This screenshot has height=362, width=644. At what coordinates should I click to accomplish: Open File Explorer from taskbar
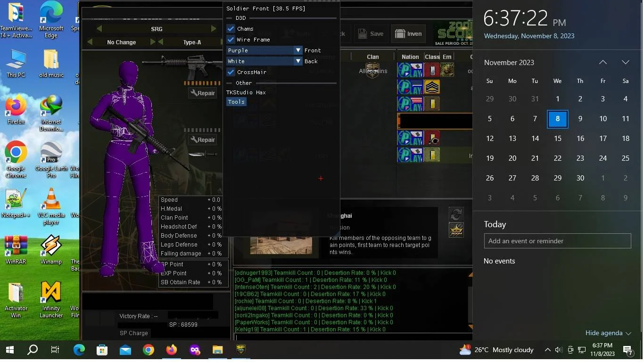click(x=217, y=350)
